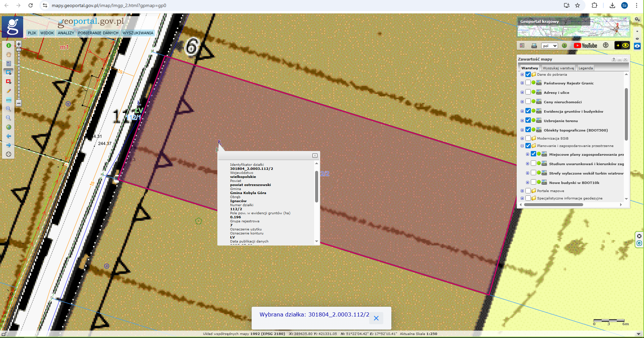The image size is (644, 338).
Task: Open the pol language dropdown
Action: [550, 46]
